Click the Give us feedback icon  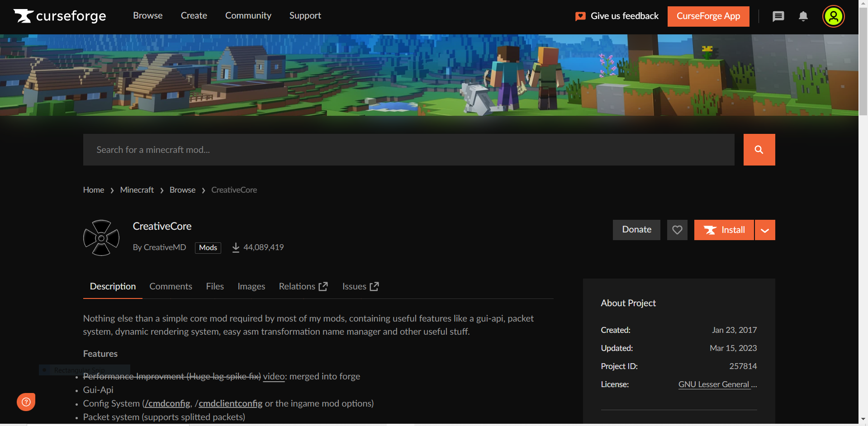pos(580,16)
